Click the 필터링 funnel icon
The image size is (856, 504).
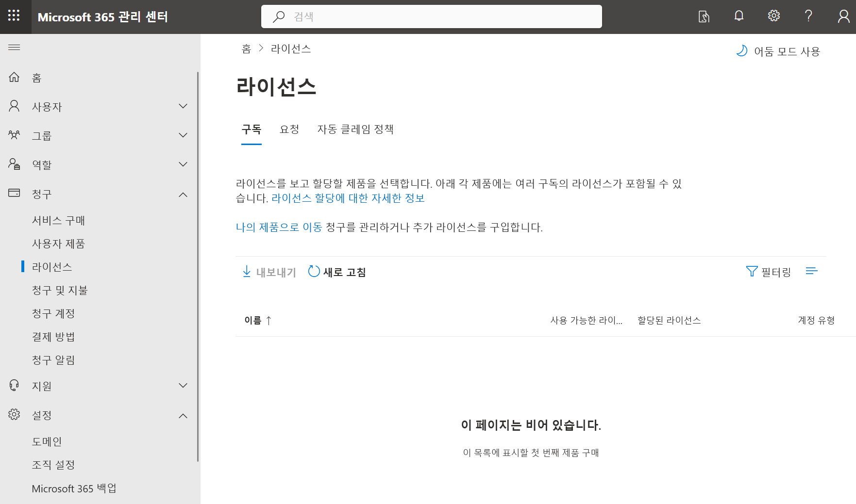(752, 271)
